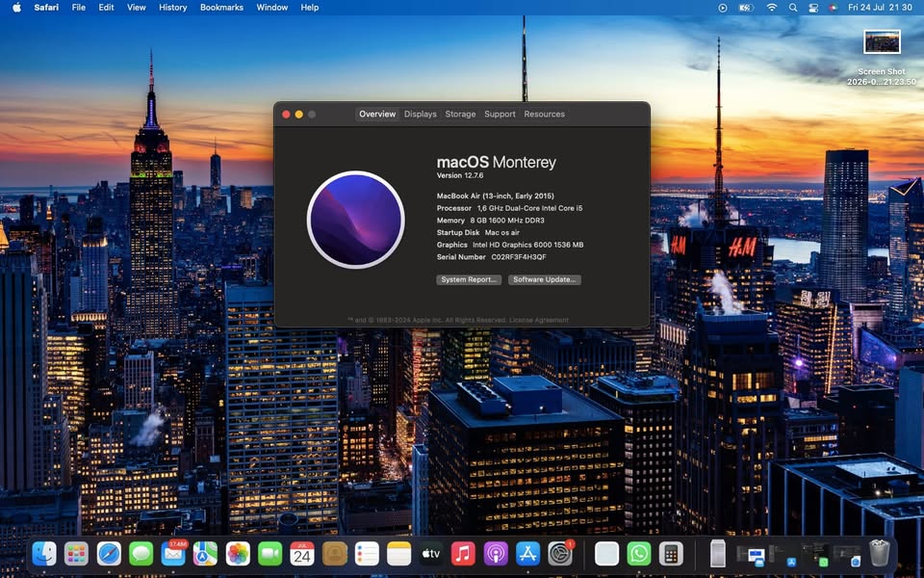Select the Screen Shot file on desktop

(x=882, y=58)
